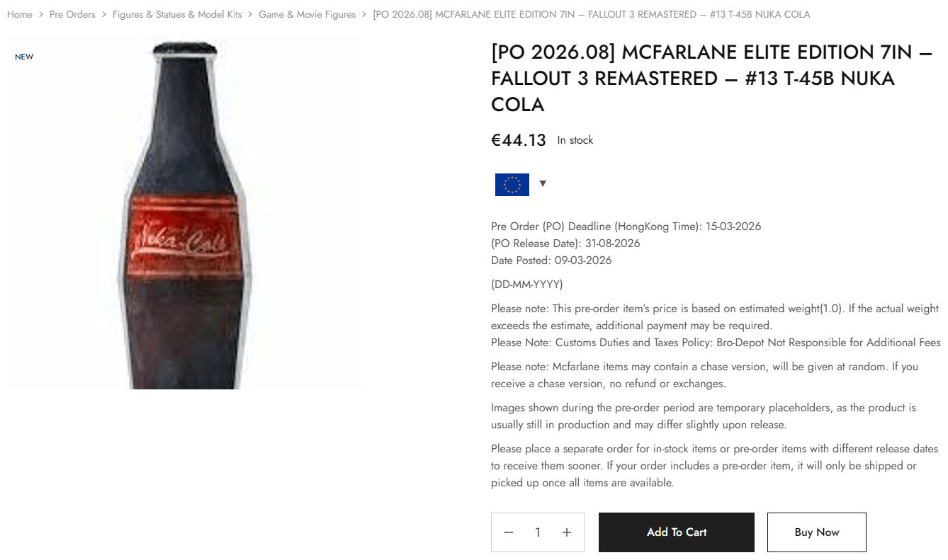
Task: Click the NEW badge on product image
Action: 24,57
